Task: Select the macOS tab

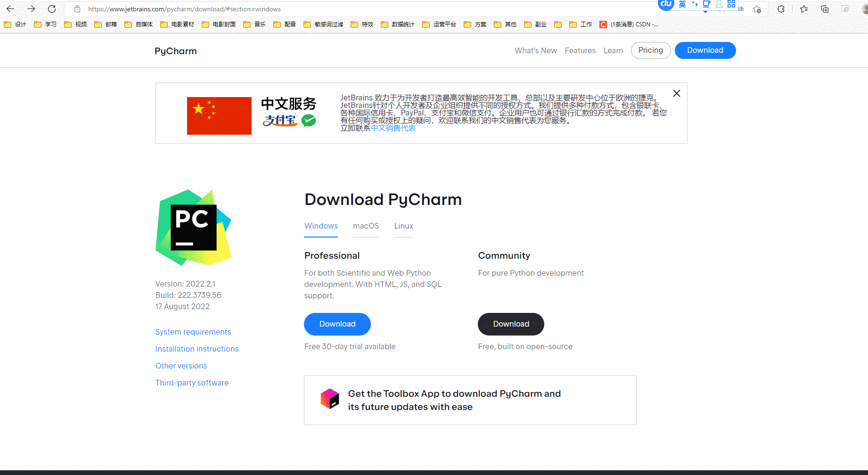Action: pos(366,226)
